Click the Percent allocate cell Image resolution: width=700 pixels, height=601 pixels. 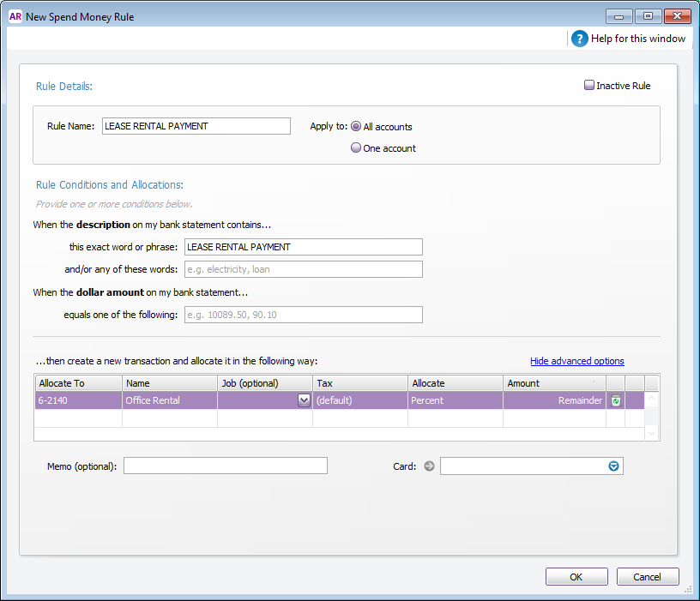(x=455, y=400)
